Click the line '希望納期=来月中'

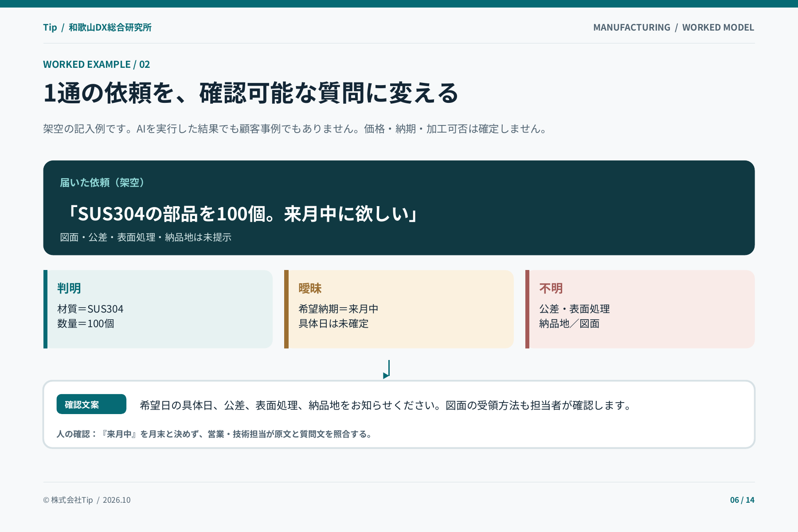click(338, 309)
